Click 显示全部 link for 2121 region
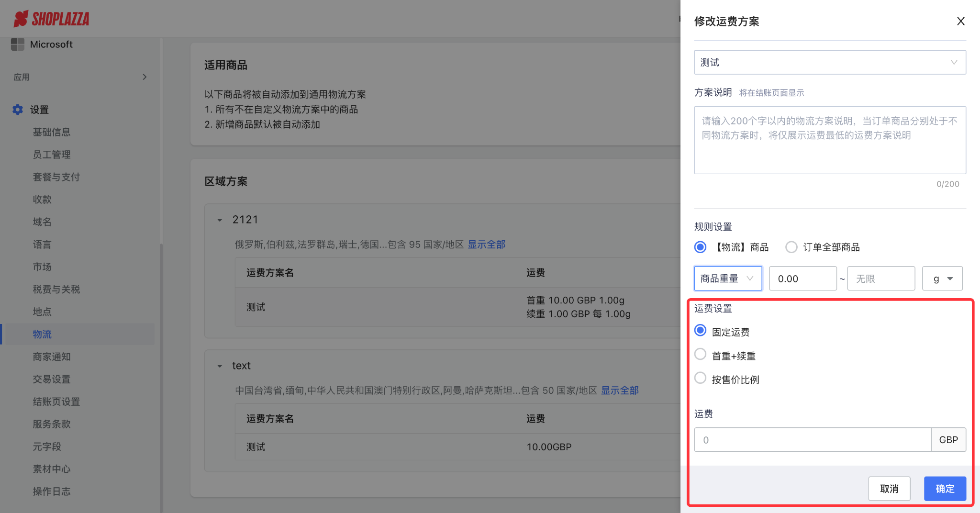The height and width of the screenshot is (513, 980). tap(486, 245)
